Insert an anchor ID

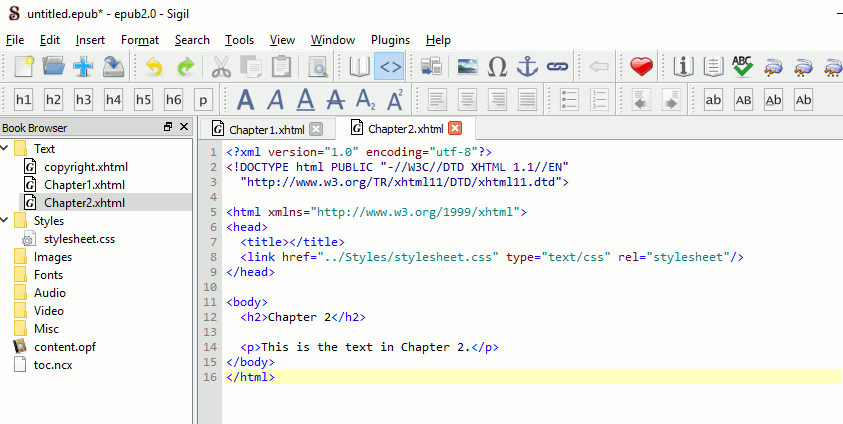pyautogui.click(x=527, y=67)
